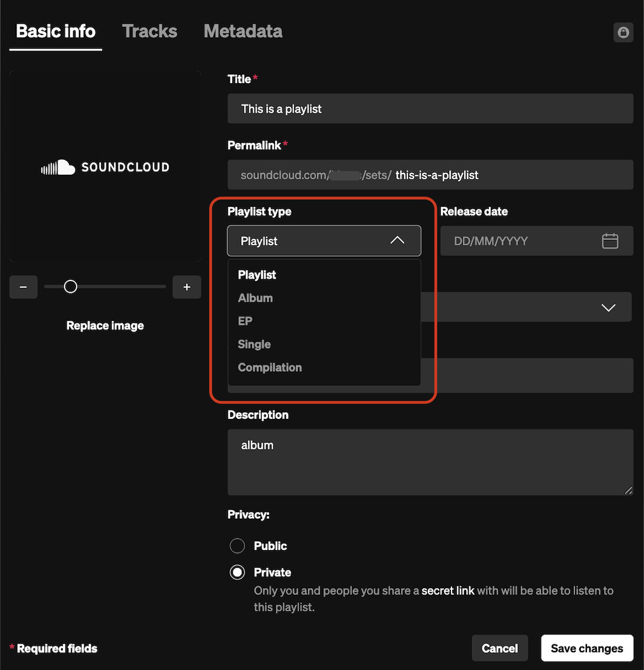The image size is (644, 670).
Task: Open the Metadata tab
Action: pyautogui.click(x=243, y=31)
